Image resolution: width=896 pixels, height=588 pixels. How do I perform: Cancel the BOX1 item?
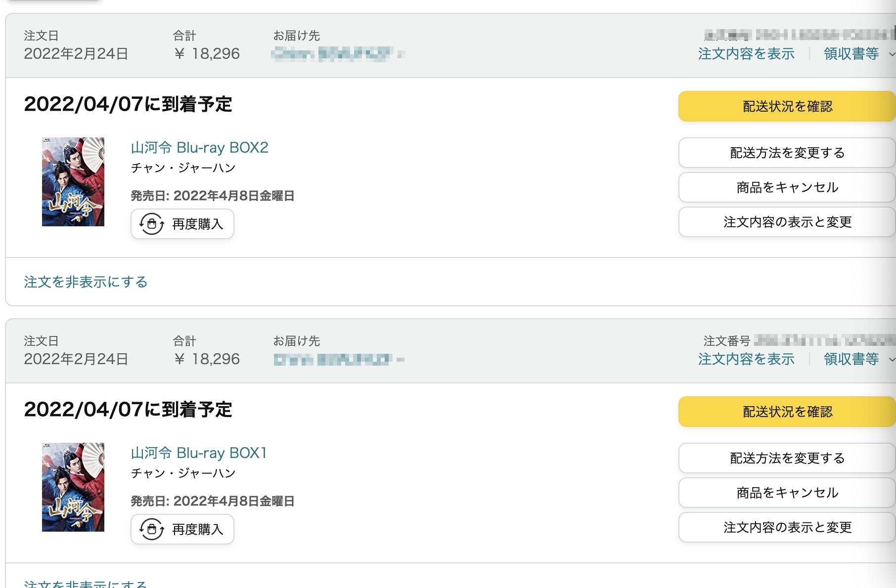[787, 493]
